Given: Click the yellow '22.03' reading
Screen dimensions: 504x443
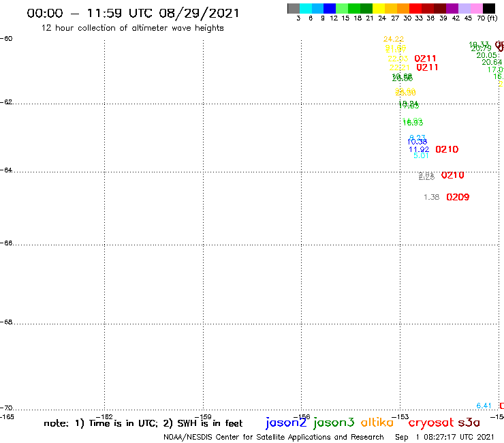Looking at the screenshot, I should (x=398, y=59).
